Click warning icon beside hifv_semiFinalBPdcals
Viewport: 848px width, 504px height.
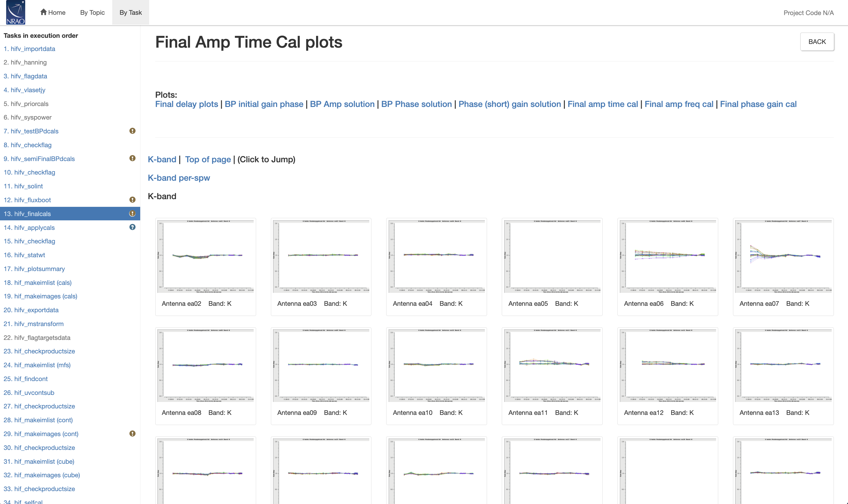133,158
